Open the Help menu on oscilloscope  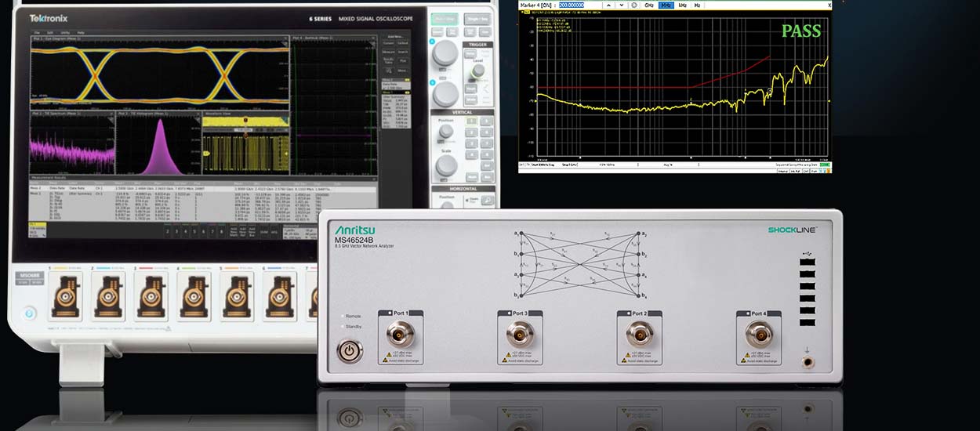[x=81, y=32]
